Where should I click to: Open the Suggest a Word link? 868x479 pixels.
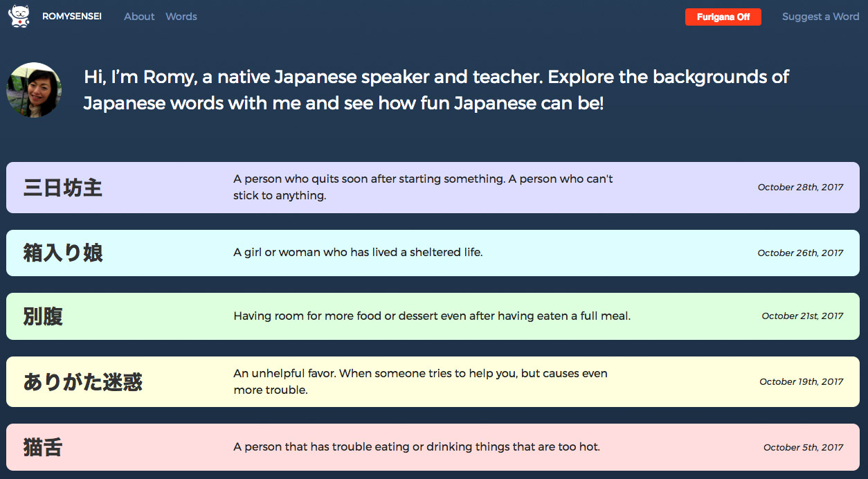(x=820, y=17)
